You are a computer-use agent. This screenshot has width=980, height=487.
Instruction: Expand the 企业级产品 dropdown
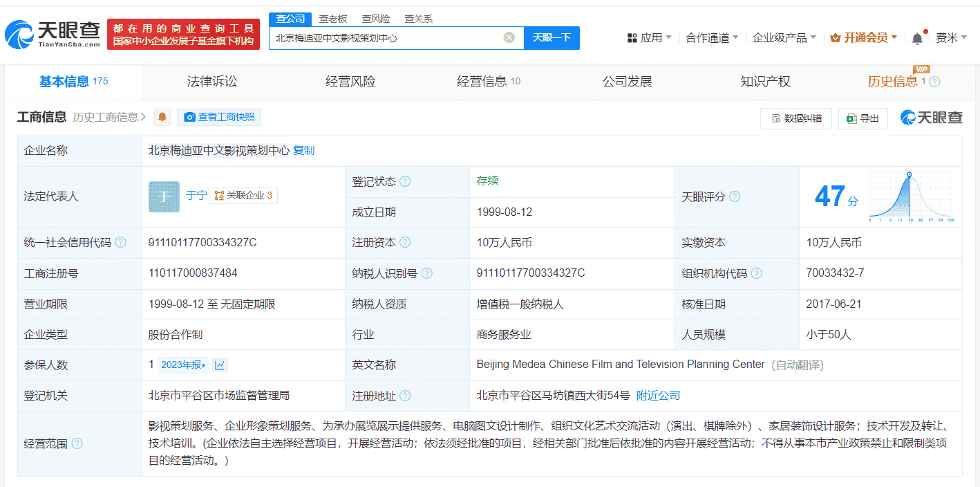click(x=780, y=38)
